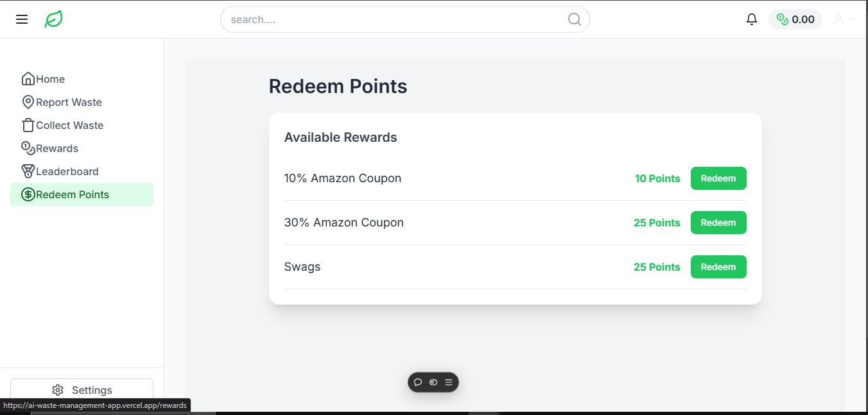Click the Collect Waste trash icon
The height and width of the screenshot is (415, 868).
point(28,124)
